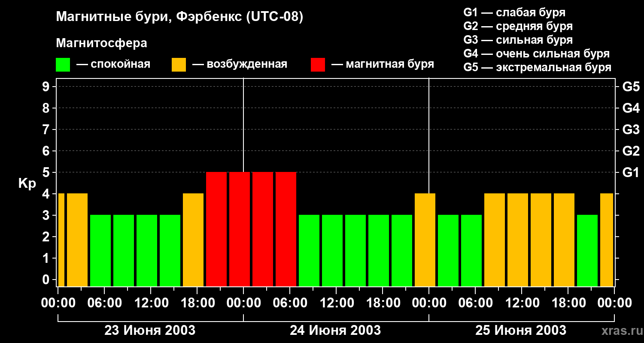Select the title «Магнитные бури, Фэрбенкс (UTC-08)»
Image resolution: width=644 pixels, height=343 pixels.
click(x=179, y=17)
